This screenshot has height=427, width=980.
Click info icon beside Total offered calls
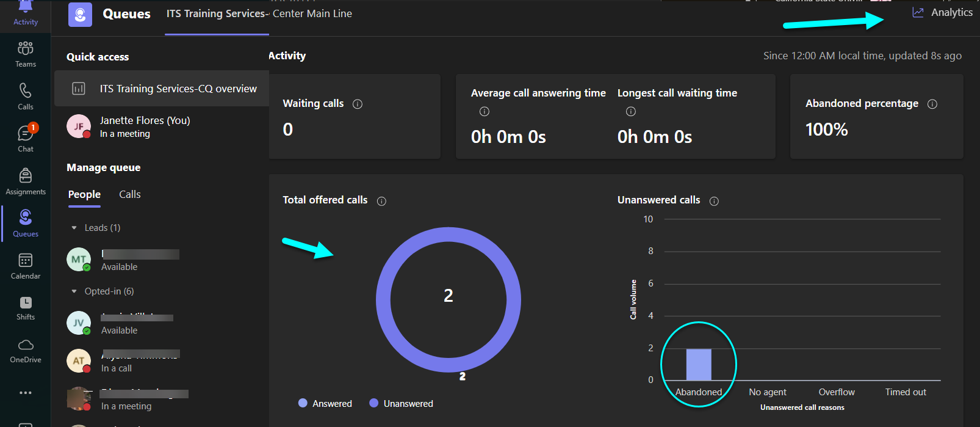tap(381, 201)
